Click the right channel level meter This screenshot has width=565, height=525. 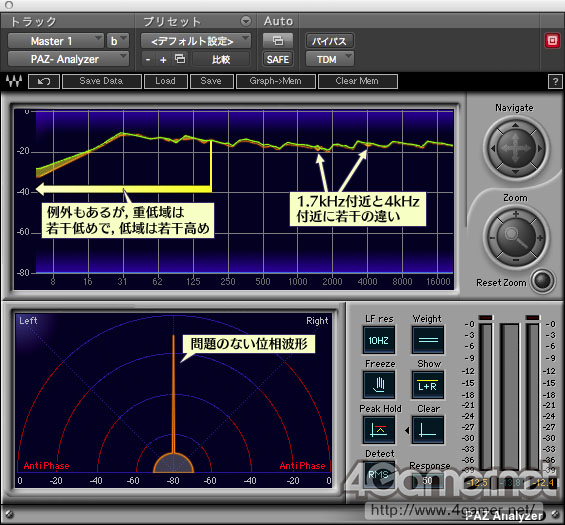click(533, 396)
